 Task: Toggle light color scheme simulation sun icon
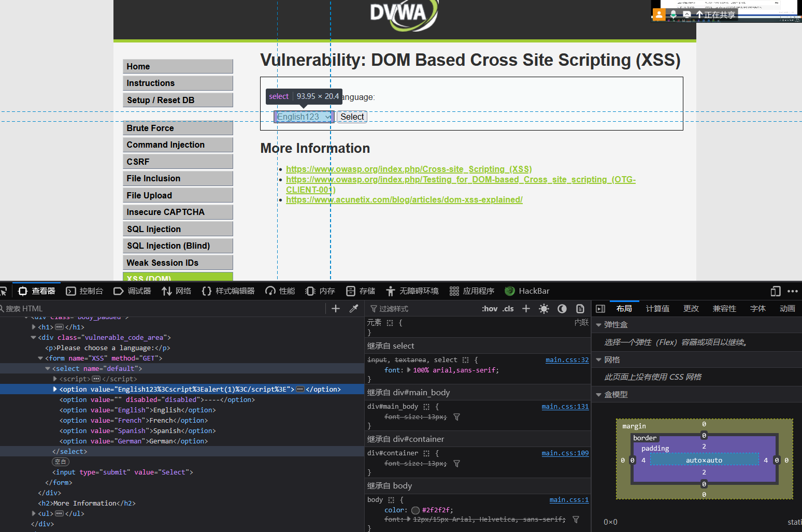[x=544, y=309]
